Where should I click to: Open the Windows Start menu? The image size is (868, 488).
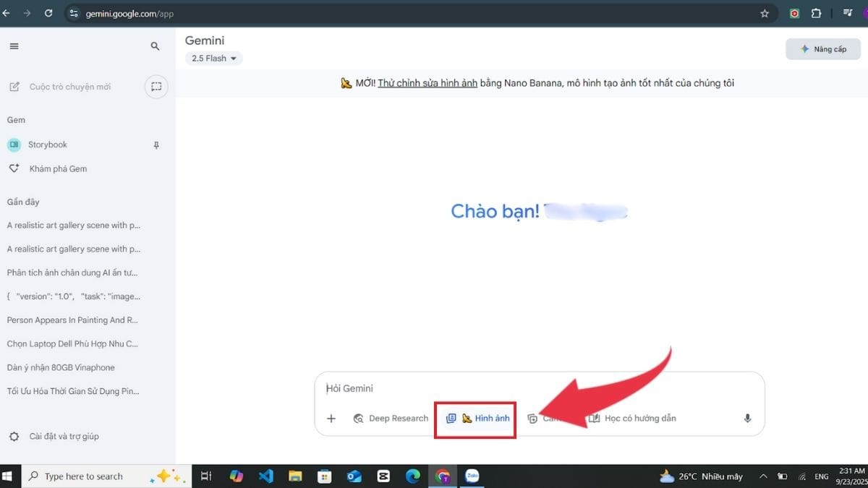(x=9, y=476)
